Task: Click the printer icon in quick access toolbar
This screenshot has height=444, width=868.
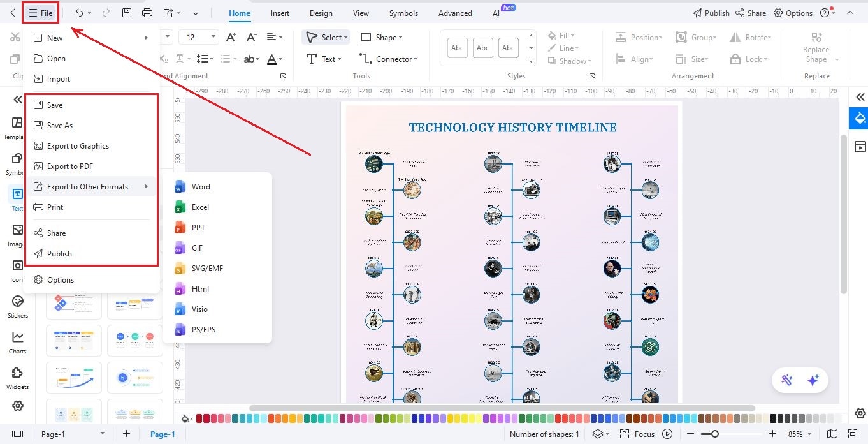Action: pyautogui.click(x=147, y=13)
